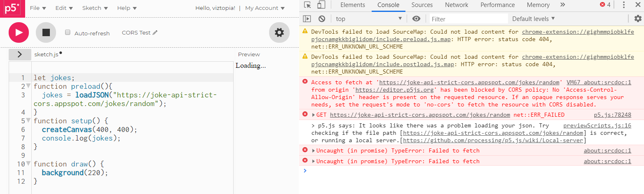Open the top context selector dropdown
The height and width of the screenshot is (194, 644).
pyautogui.click(x=368, y=18)
